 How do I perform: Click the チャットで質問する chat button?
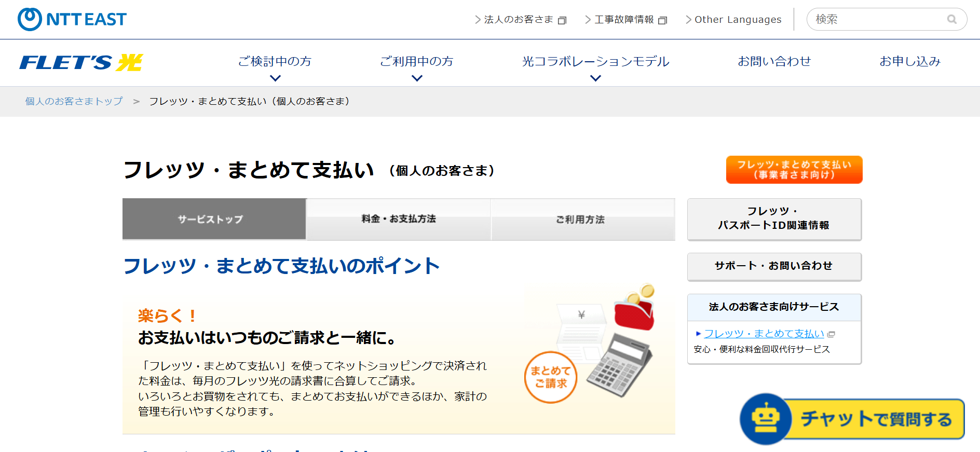[852, 419]
